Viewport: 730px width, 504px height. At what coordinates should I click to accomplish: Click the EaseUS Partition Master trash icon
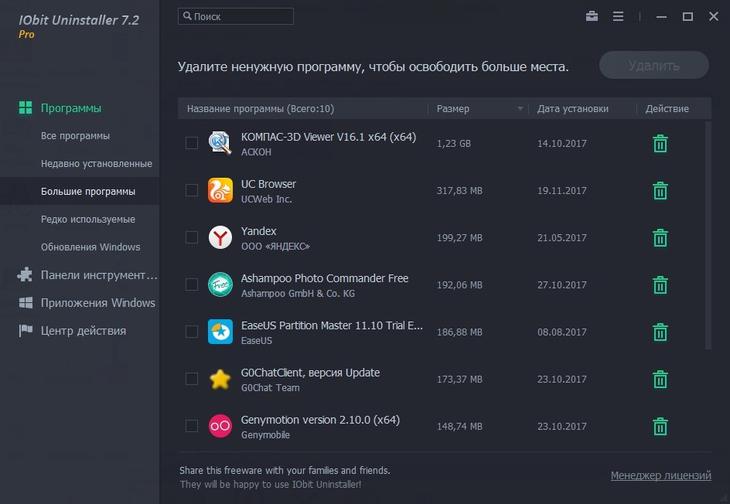(660, 332)
